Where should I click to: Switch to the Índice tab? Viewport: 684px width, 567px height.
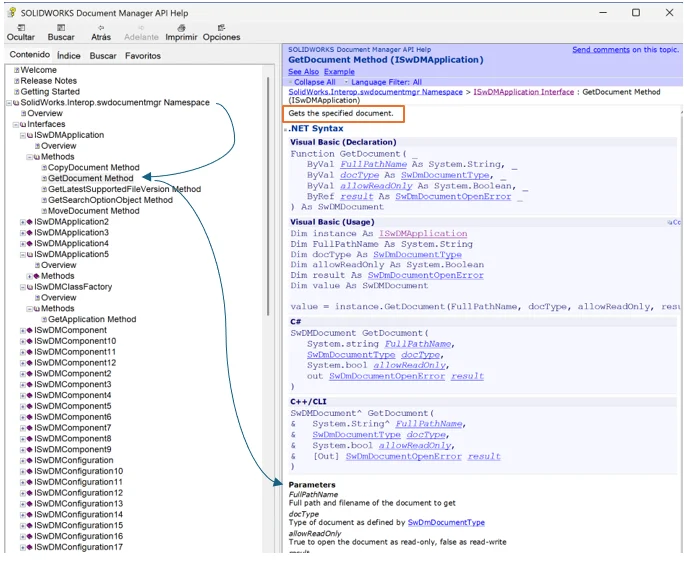point(68,56)
